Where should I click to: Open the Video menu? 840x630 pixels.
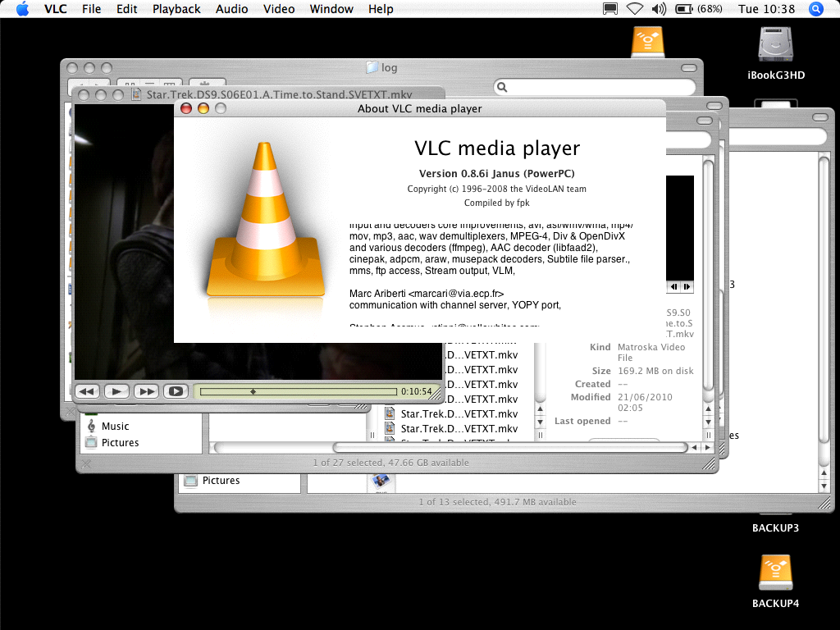(279, 9)
